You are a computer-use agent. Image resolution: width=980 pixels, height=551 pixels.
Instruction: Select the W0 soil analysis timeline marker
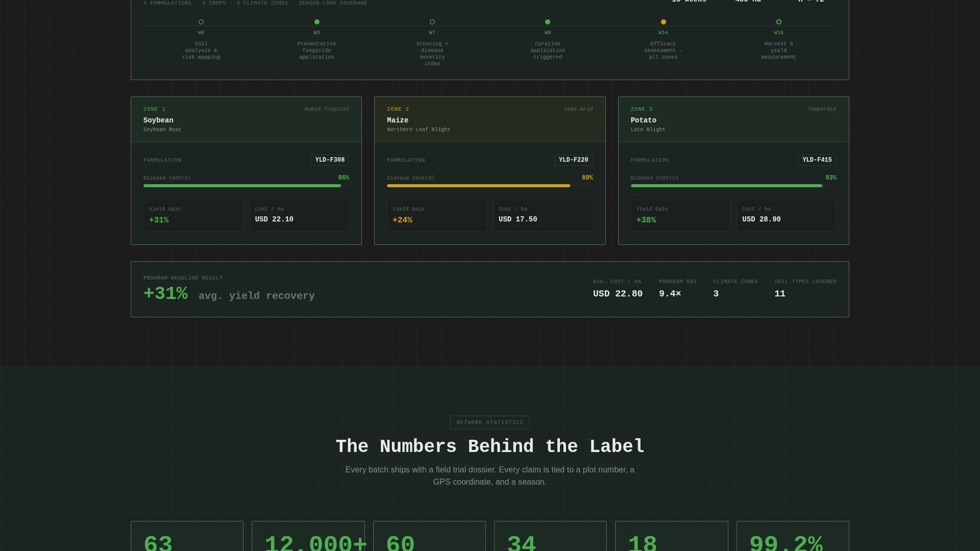201,22
